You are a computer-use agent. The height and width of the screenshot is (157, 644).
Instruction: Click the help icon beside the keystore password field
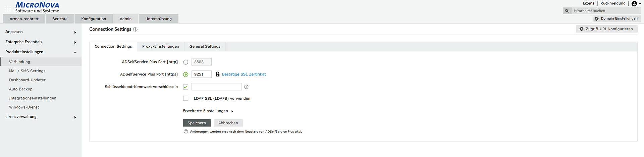pyautogui.click(x=246, y=87)
